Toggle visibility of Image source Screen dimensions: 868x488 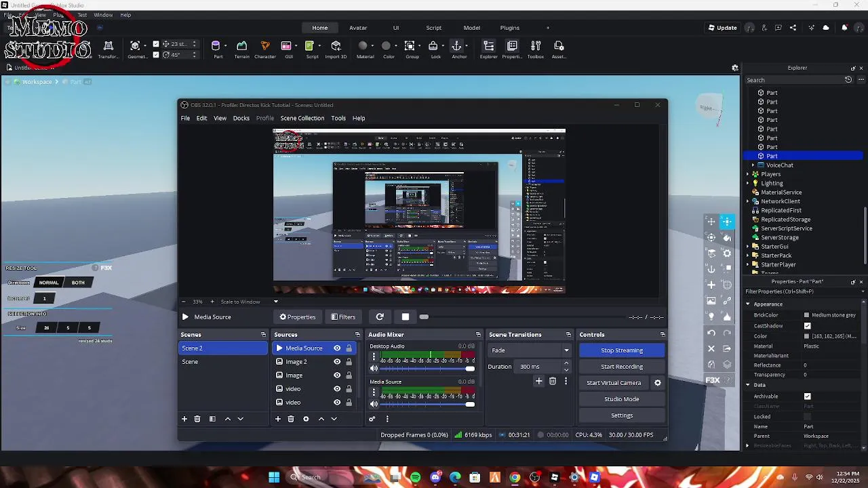click(337, 375)
